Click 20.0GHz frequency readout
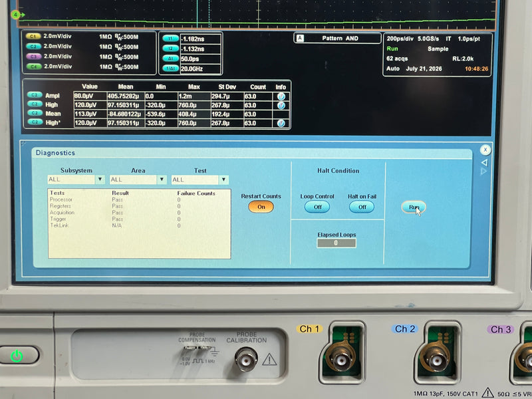Screen dimensions: 532x399 (200, 69)
